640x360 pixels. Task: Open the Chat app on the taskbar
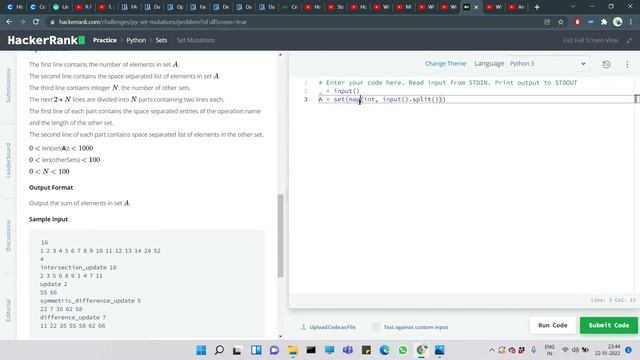[x=274, y=350]
